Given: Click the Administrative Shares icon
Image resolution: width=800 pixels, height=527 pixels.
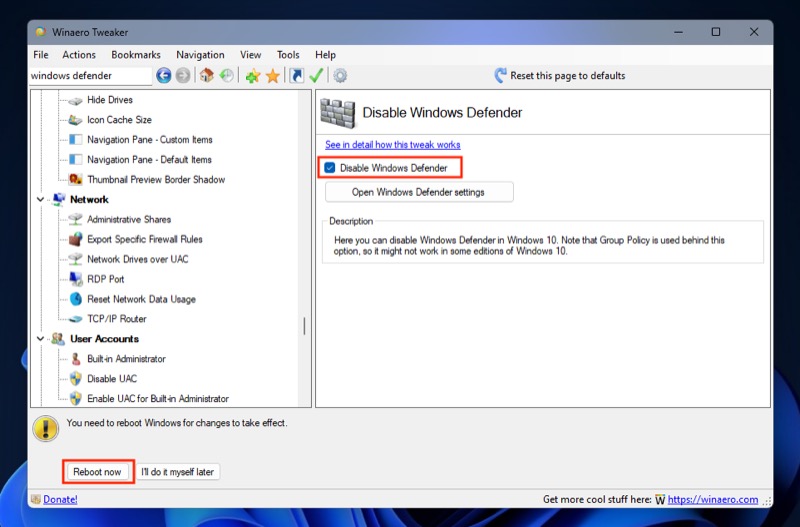Looking at the screenshot, I should click(76, 219).
